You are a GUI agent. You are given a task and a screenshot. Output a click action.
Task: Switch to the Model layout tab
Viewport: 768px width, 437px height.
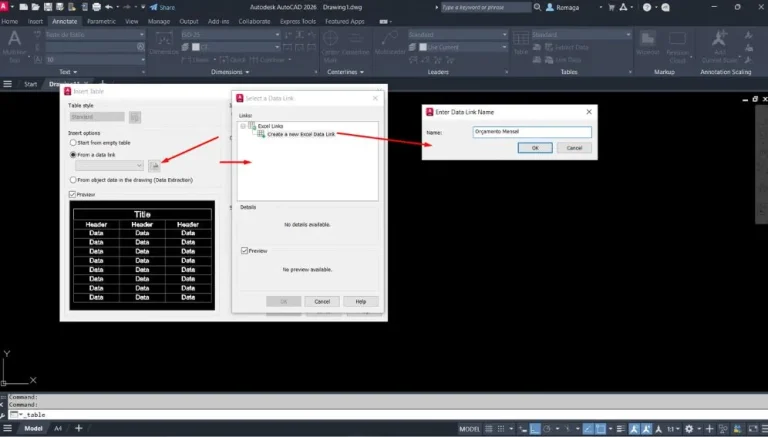click(33, 428)
